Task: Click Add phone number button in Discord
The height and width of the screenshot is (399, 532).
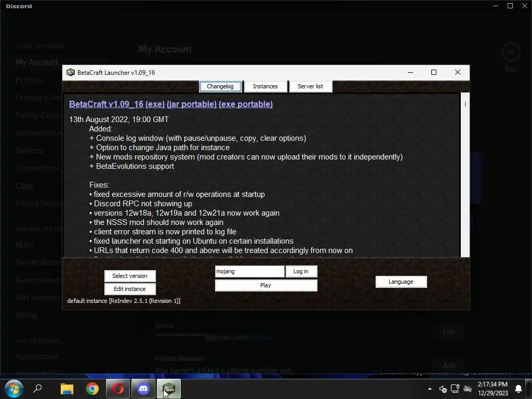Action: (x=448, y=365)
